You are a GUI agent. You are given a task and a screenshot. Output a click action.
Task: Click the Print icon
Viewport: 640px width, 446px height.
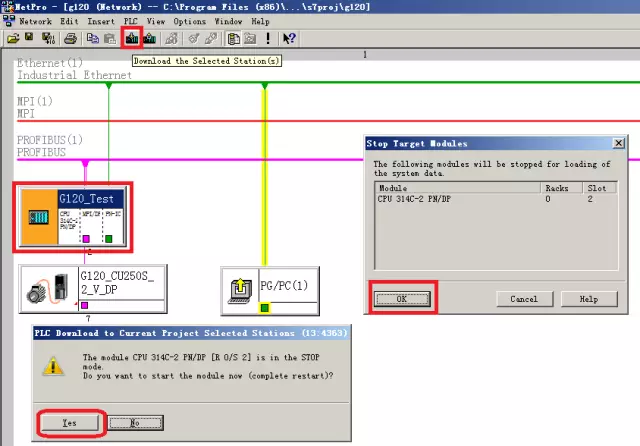coord(70,39)
